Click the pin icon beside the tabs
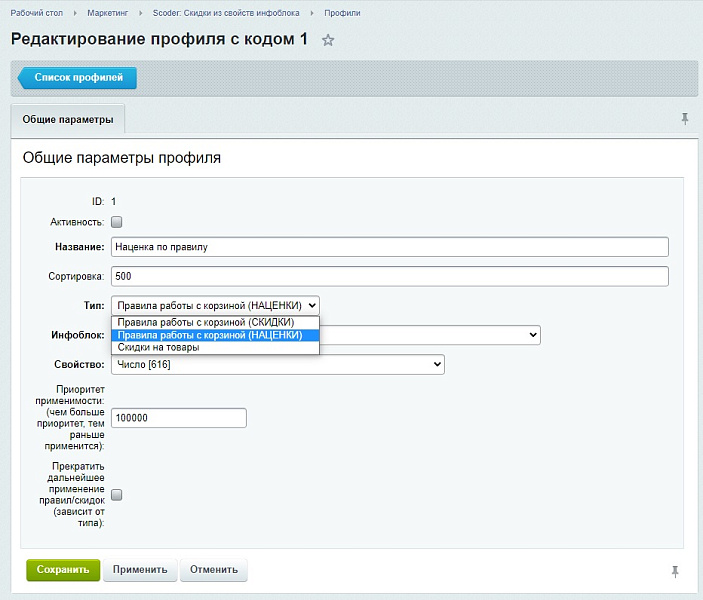Viewport: 703px width, 600px height. click(685, 119)
